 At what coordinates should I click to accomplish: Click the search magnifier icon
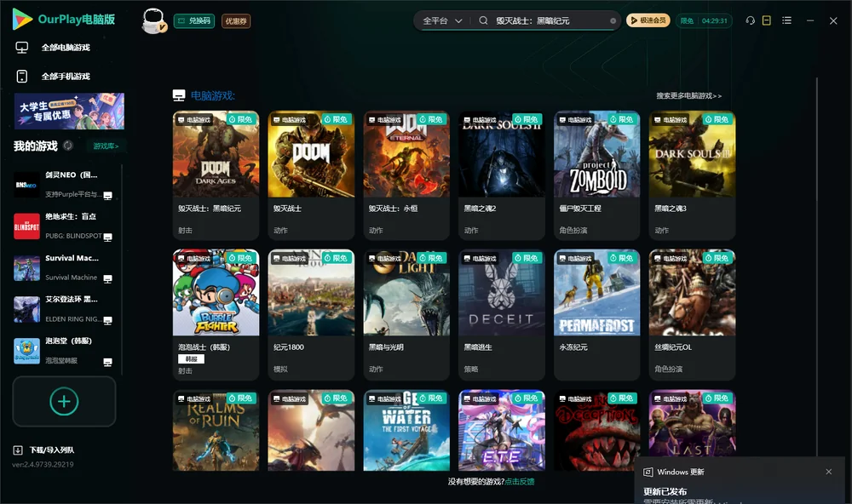tap(483, 20)
